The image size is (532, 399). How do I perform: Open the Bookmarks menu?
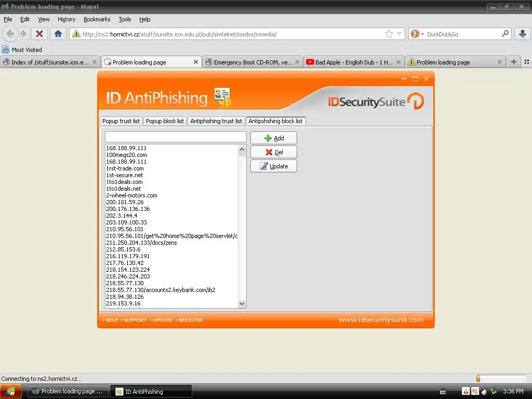(97, 19)
